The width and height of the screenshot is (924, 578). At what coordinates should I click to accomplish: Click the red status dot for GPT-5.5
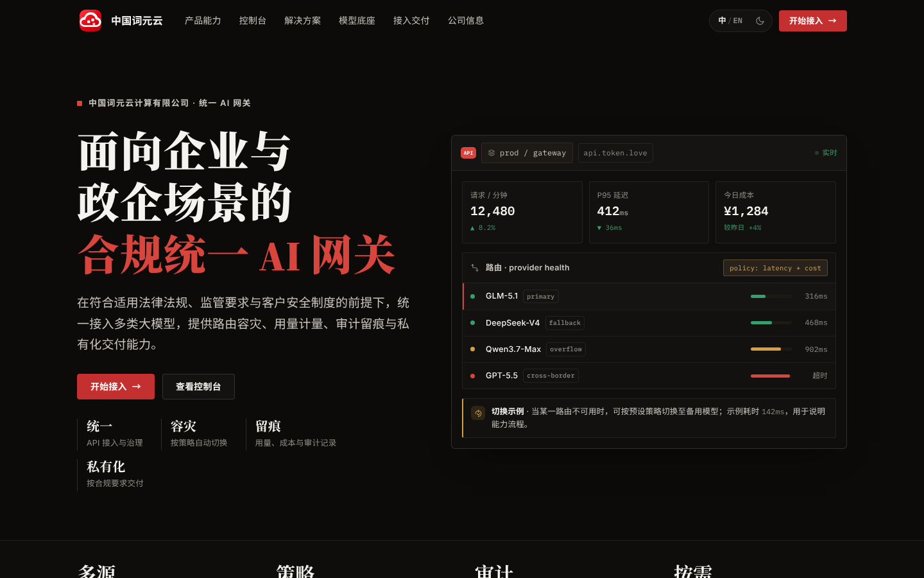[473, 376]
